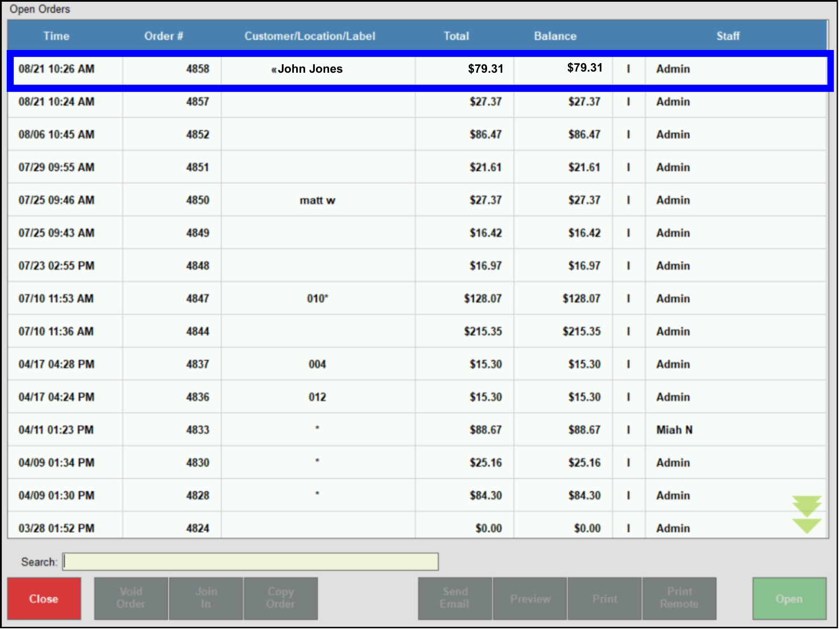Click the Staff column header
Image resolution: width=840 pixels, height=630 pixels.
pos(727,36)
